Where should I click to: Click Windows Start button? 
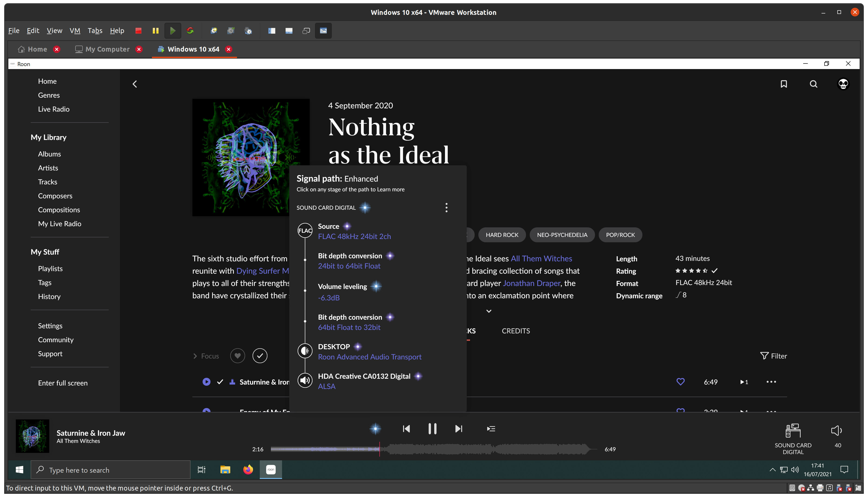point(20,470)
